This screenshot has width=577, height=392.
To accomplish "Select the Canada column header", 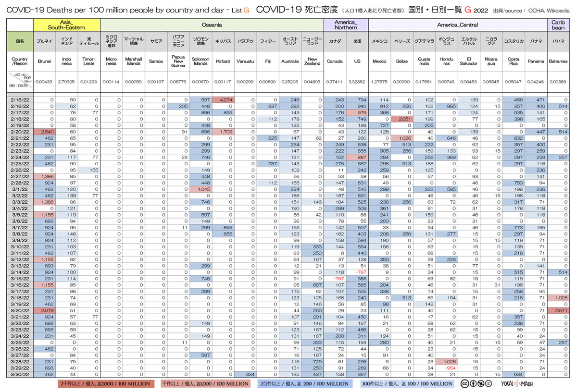I will [335, 61].
